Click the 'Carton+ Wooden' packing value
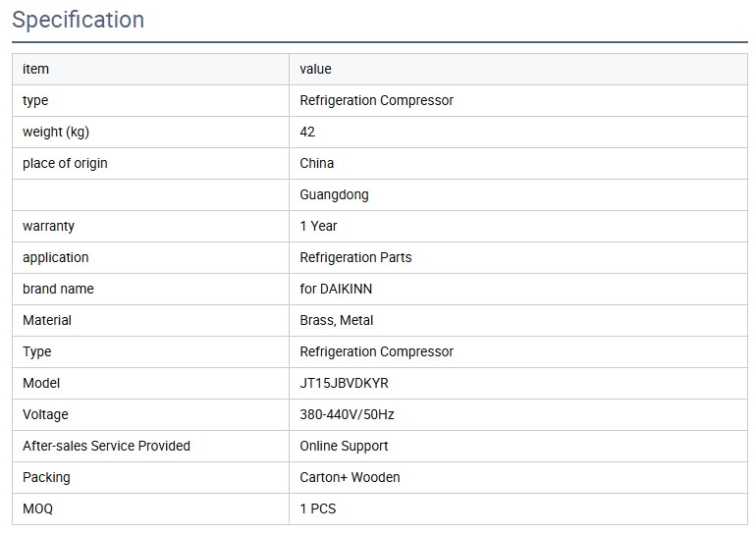The width and height of the screenshot is (756, 535). [350, 477]
